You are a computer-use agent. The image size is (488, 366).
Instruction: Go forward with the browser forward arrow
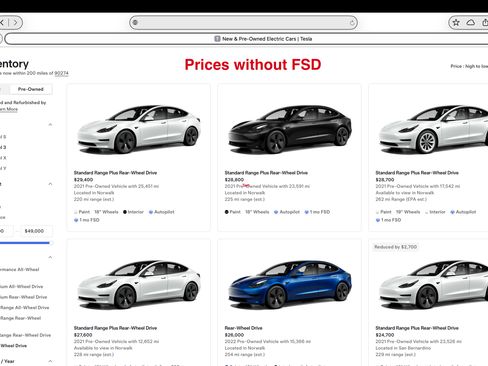15,23
